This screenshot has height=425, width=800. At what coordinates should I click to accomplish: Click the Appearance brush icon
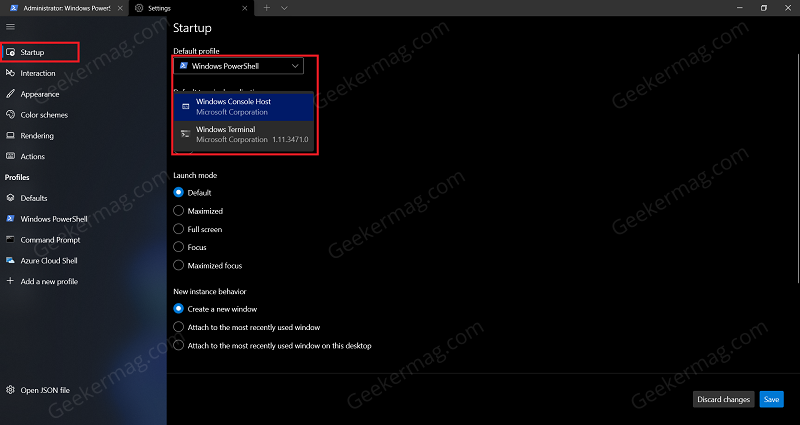point(10,94)
